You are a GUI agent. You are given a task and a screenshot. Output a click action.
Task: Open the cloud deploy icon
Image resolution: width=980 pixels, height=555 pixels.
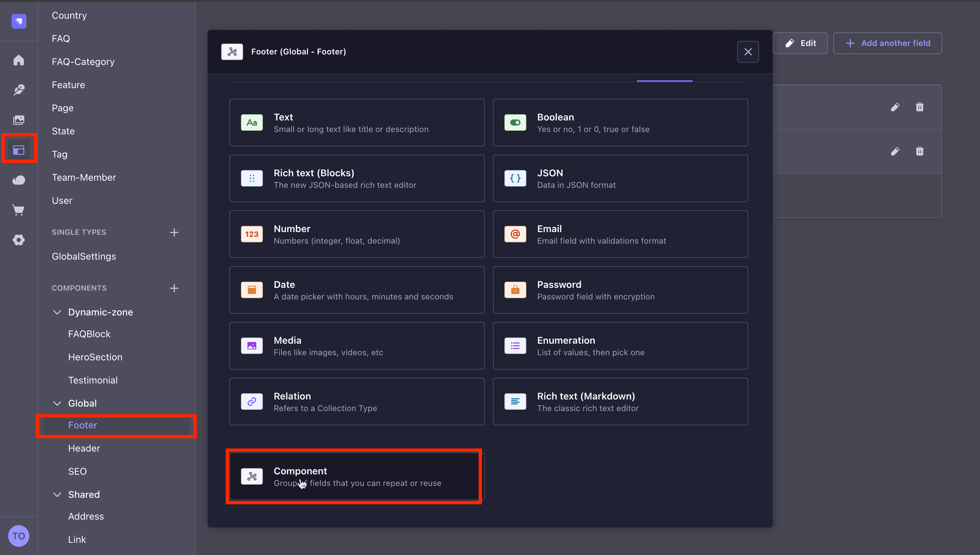19,180
